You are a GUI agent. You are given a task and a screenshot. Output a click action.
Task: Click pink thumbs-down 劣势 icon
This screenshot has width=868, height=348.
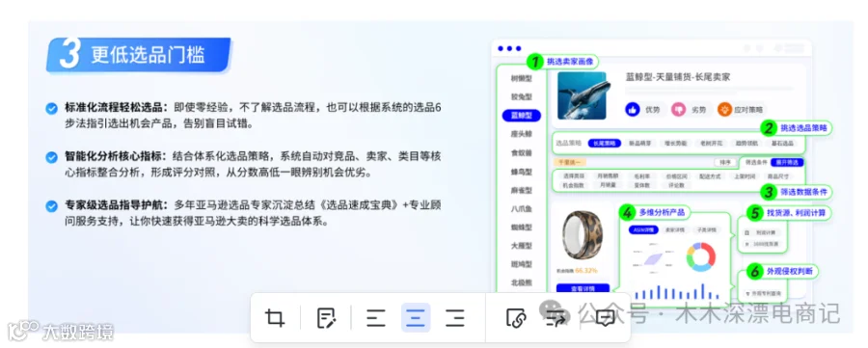coord(679,110)
